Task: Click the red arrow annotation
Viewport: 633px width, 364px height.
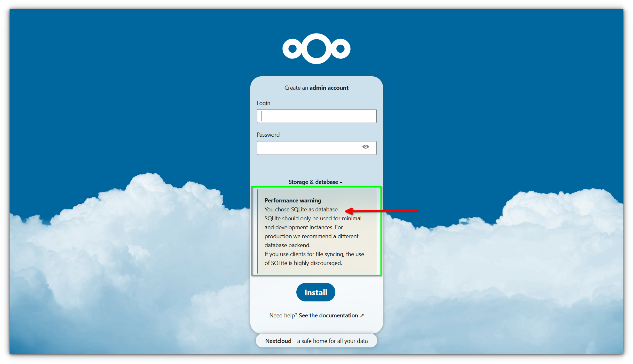Action: tap(381, 211)
